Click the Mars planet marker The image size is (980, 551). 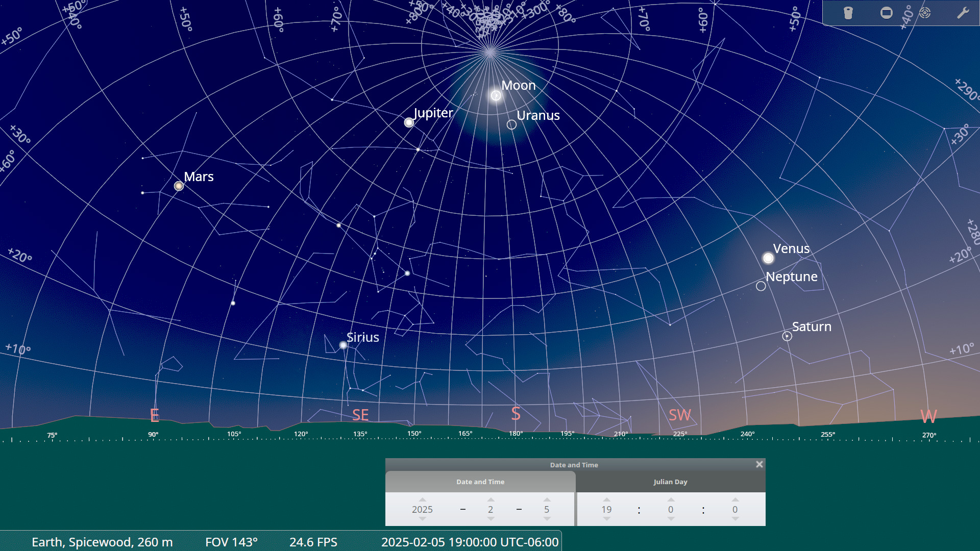pos(179,186)
